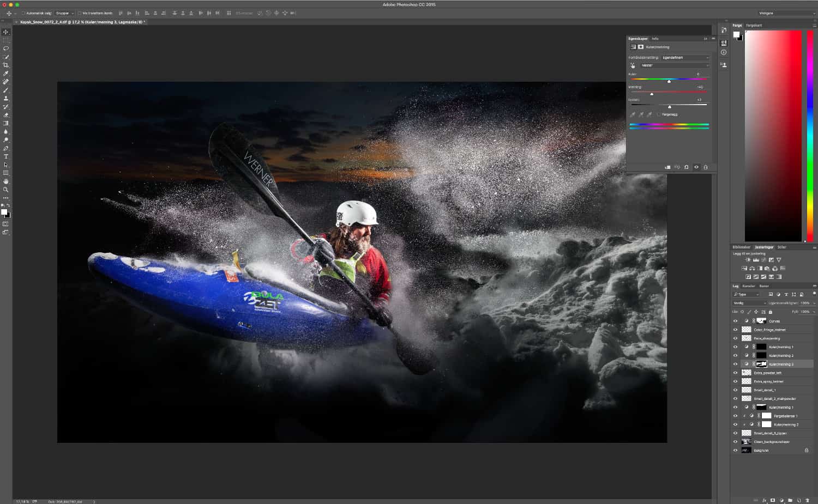Choose the Clone Stamp tool
Viewport: 818px width, 504px height.
point(6,99)
